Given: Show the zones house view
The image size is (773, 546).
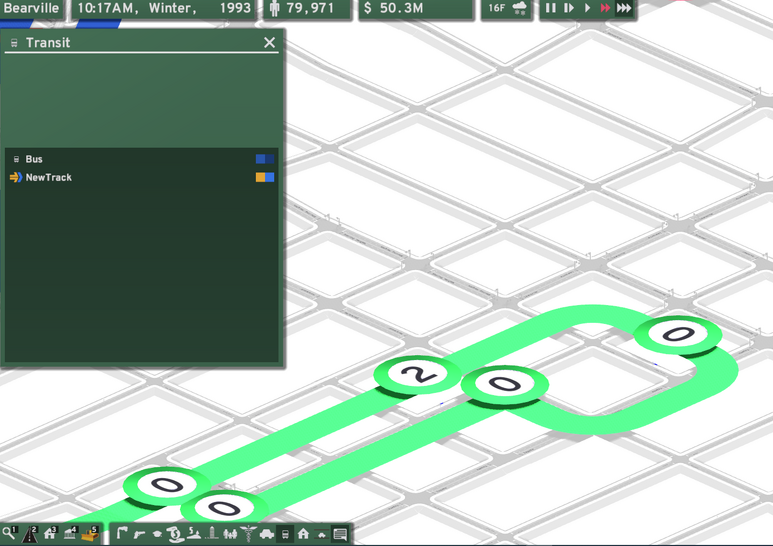Looking at the screenshot, I should [x=303, y=534].
